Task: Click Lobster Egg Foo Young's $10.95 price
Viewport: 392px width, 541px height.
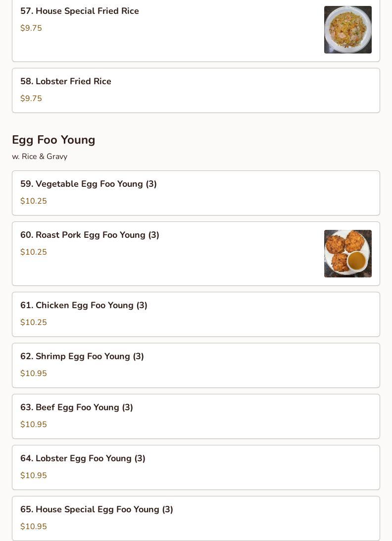Action: pos(34,476)
